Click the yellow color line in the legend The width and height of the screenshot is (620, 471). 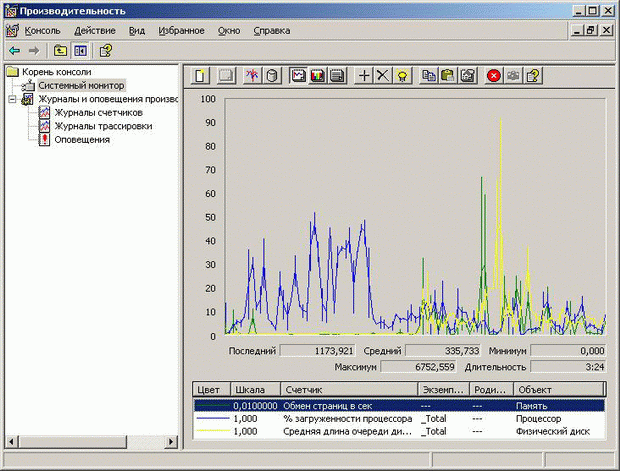pyautogui.click(x=211, y=432)
